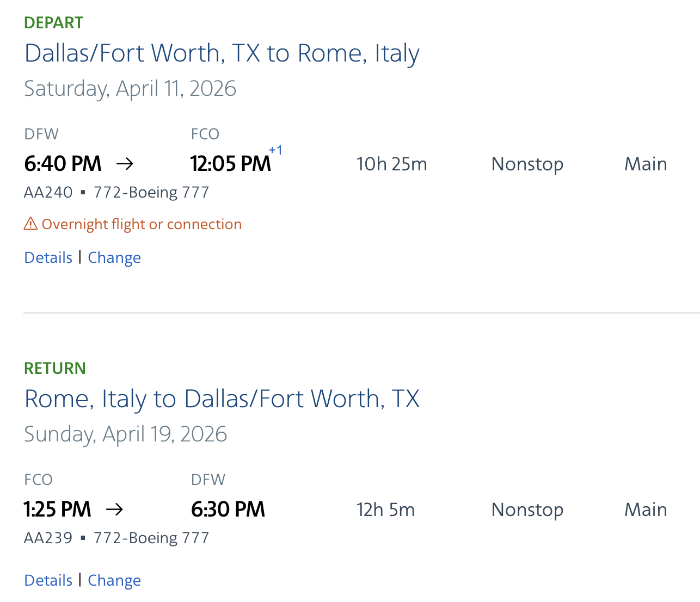Click the 10h 25m duration text

click(x=391, y=164)
